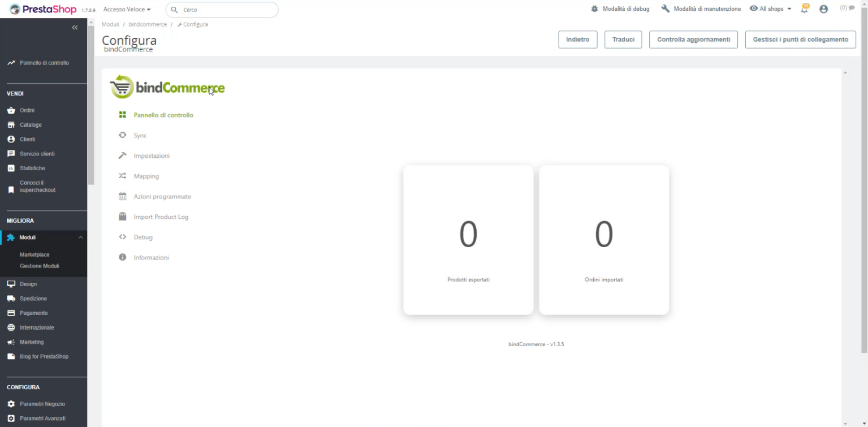Click the Impostazioni wrench icon

122,156
